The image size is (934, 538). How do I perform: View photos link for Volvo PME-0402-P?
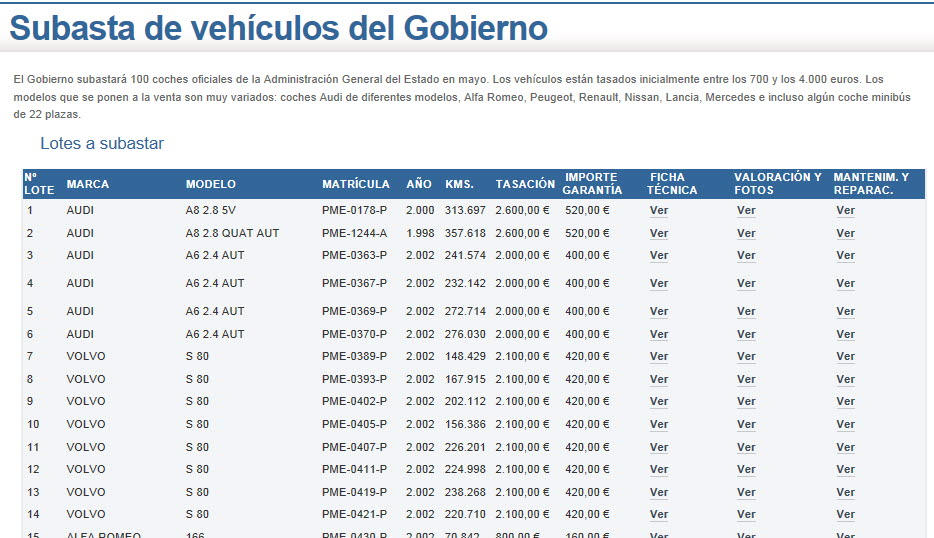pos(746,402)
